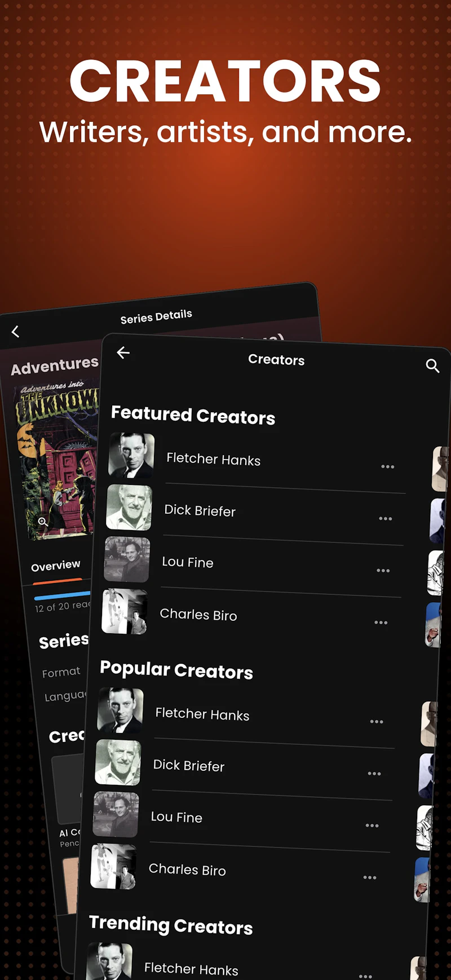Click the Creators screen title

(276, 360)
